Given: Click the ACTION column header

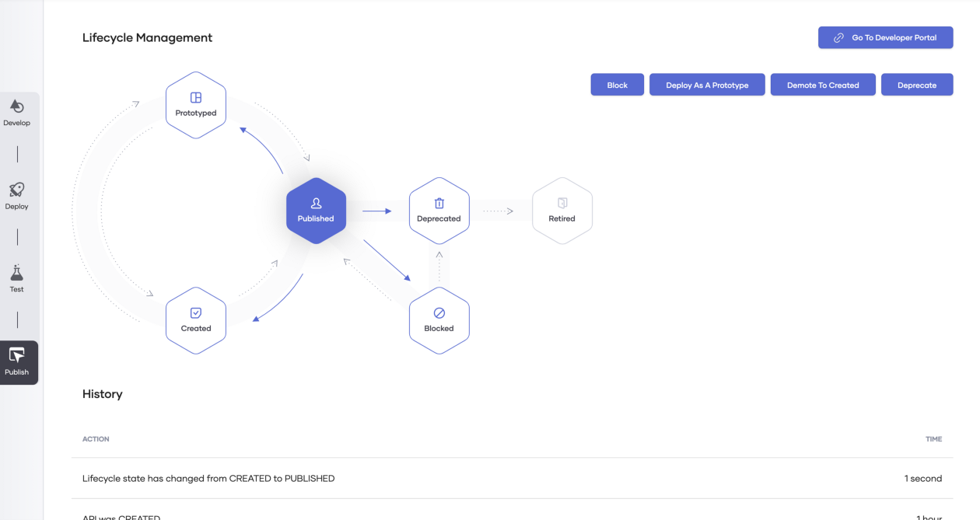Looking at the screenshot, I should pos(96,439).
